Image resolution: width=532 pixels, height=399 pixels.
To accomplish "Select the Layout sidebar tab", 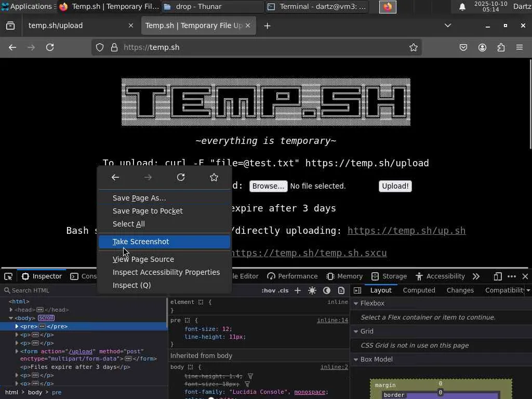I will tap(381, 290).
